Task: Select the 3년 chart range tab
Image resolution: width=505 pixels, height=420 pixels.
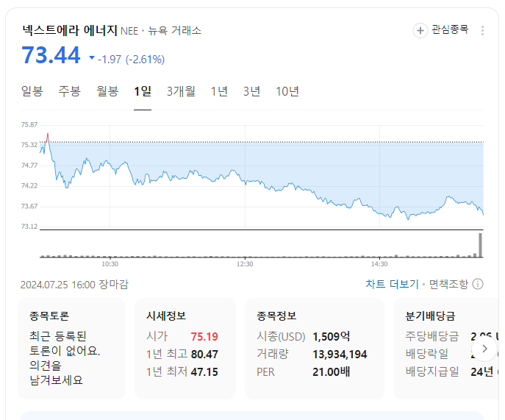Action: (x=251, y=91)
